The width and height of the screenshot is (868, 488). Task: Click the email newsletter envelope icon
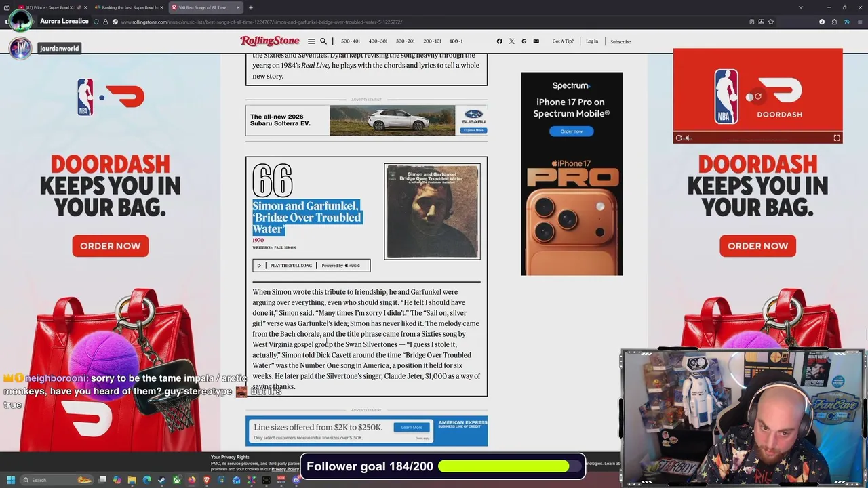536,41
